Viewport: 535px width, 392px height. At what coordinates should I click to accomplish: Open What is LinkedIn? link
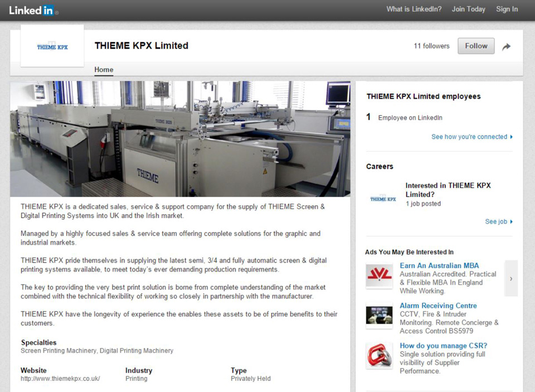tap(414, 9)
